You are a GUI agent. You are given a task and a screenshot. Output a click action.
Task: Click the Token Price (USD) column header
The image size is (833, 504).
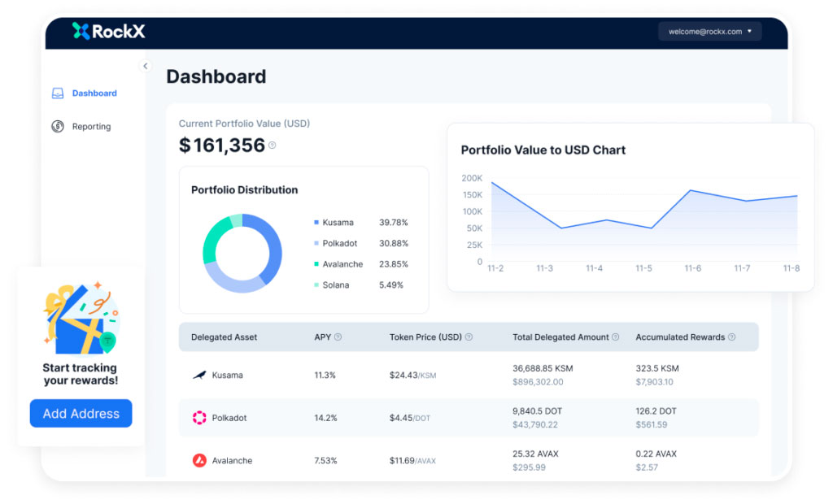click(x=425, y=337)
